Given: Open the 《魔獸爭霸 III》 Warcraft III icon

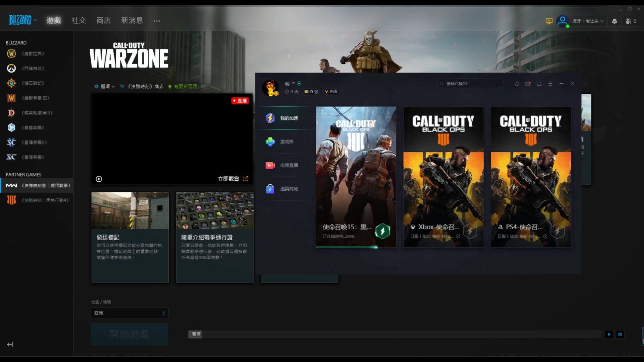Looking at the screenshot, I should [11, 98].
